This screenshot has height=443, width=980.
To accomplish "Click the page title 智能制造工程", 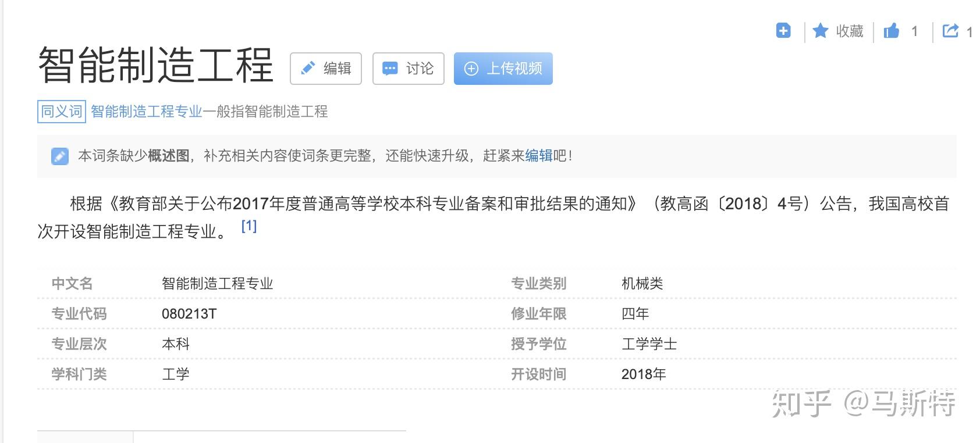I will (156, 65).
